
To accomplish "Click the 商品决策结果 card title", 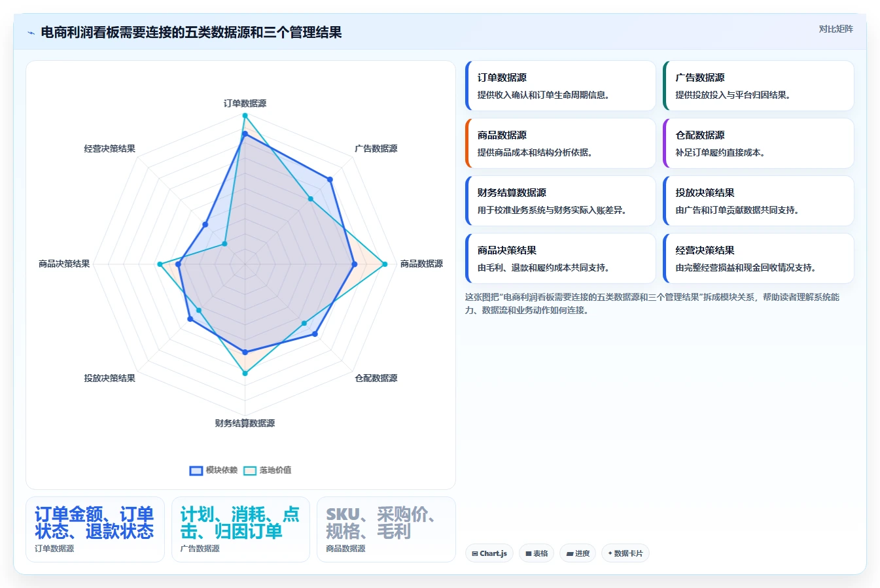I will click(x=507, y=251).
